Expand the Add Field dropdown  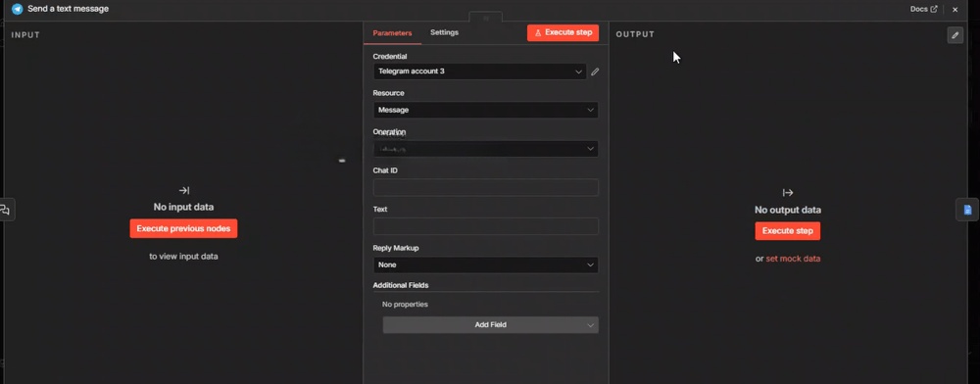[491, 324]
